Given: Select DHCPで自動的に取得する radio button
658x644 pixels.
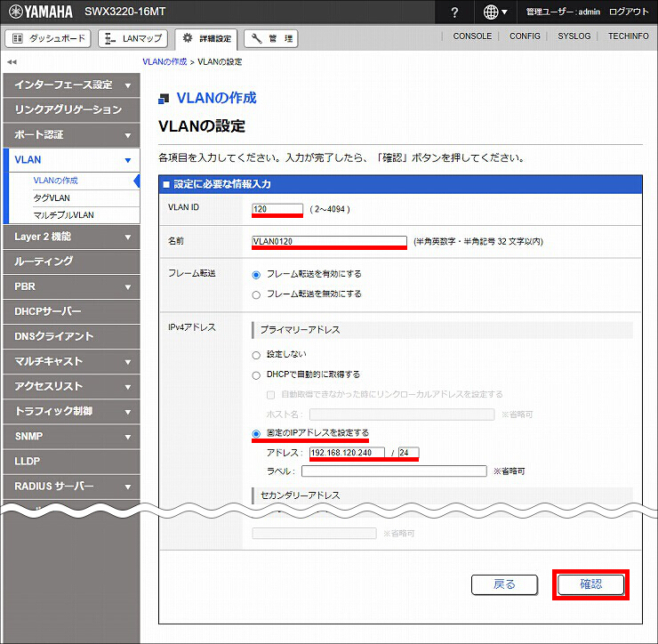Looking at the screenshot, I should pos(256,375).
